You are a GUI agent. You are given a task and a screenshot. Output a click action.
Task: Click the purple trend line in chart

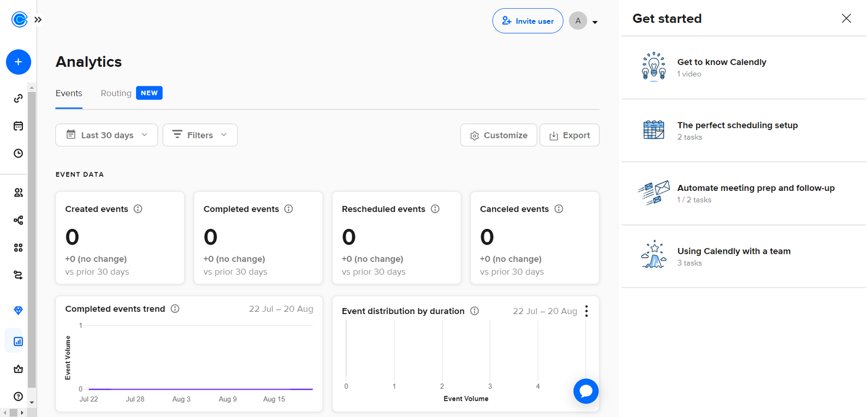[201, 389]
